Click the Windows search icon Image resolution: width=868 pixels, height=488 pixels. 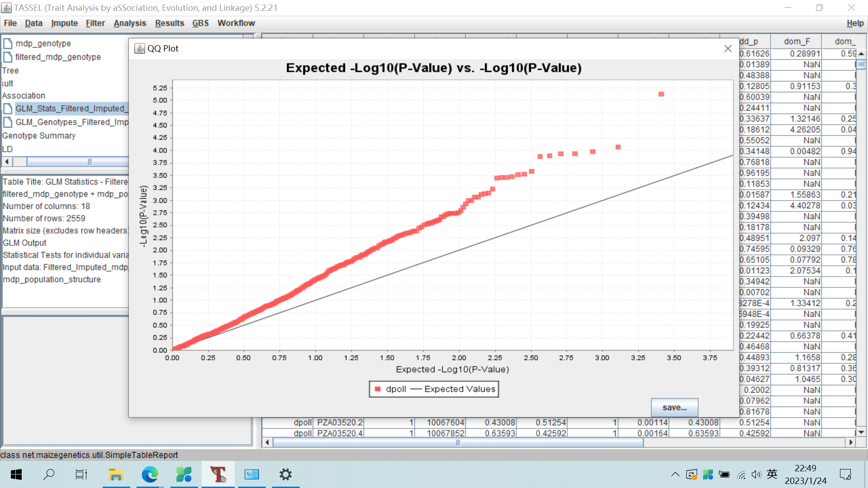pos(49,474)
